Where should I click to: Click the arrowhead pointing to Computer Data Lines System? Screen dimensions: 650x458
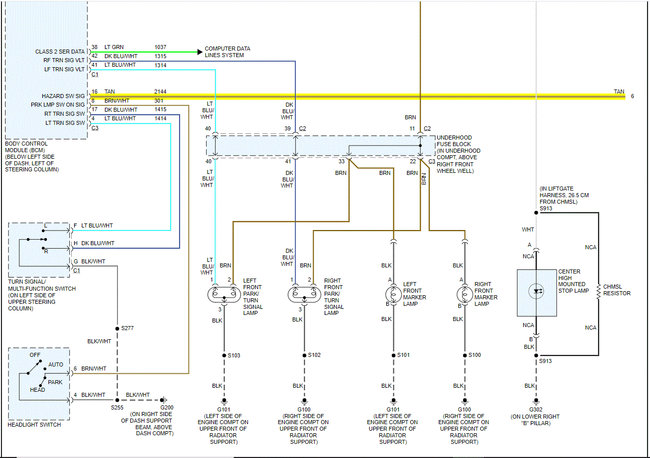[x=200, y=52]
